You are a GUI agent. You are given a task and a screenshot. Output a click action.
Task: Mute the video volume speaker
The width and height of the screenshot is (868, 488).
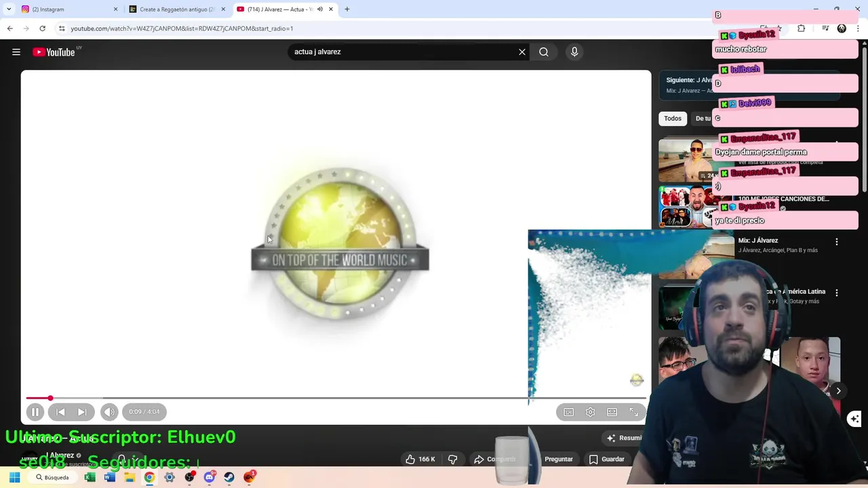tap(109, 411)
